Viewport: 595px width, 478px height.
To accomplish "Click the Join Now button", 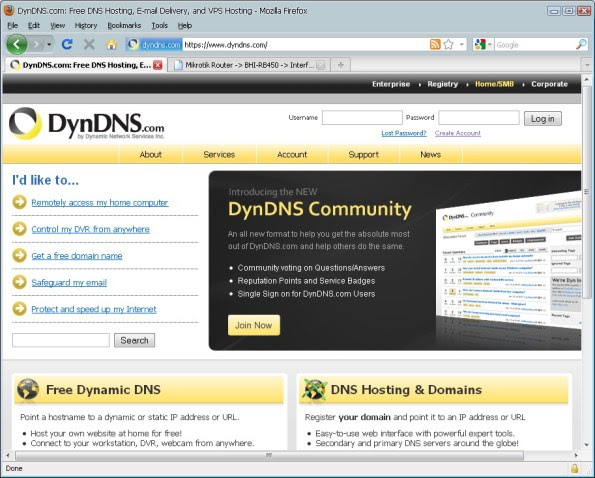I will point(254,325).
